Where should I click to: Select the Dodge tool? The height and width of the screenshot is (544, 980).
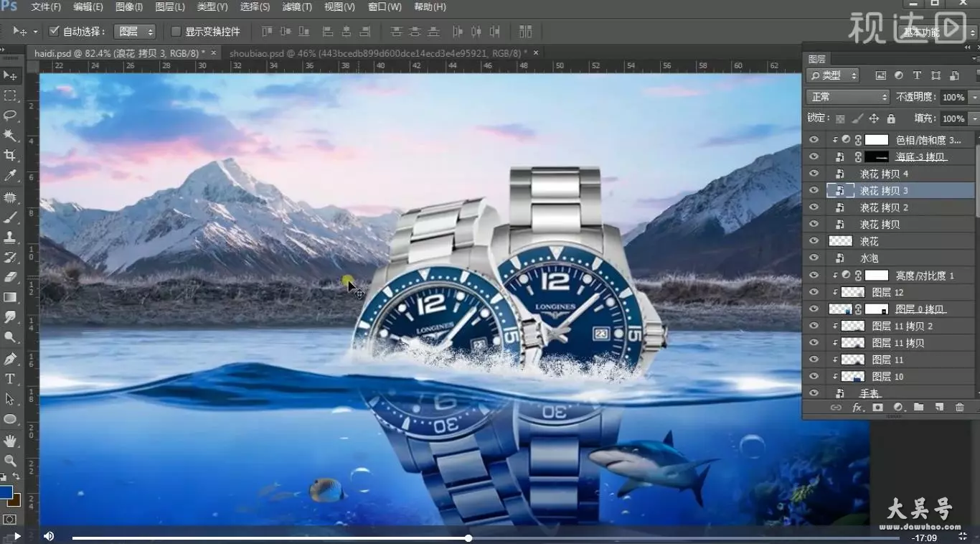(10, 337)
